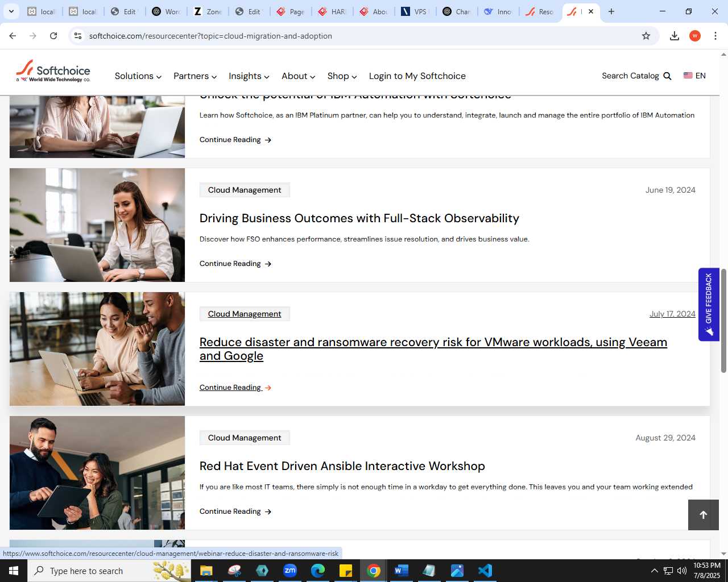Click the Softchoice logo
728x582 pixels.
[53, 72]
